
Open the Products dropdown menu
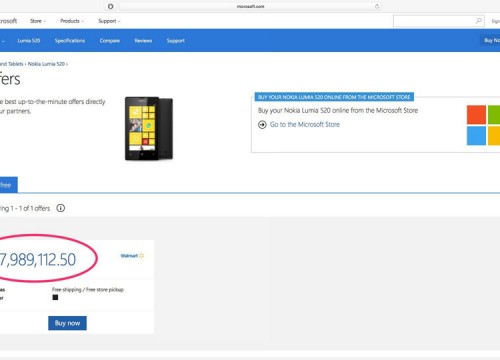72,21
